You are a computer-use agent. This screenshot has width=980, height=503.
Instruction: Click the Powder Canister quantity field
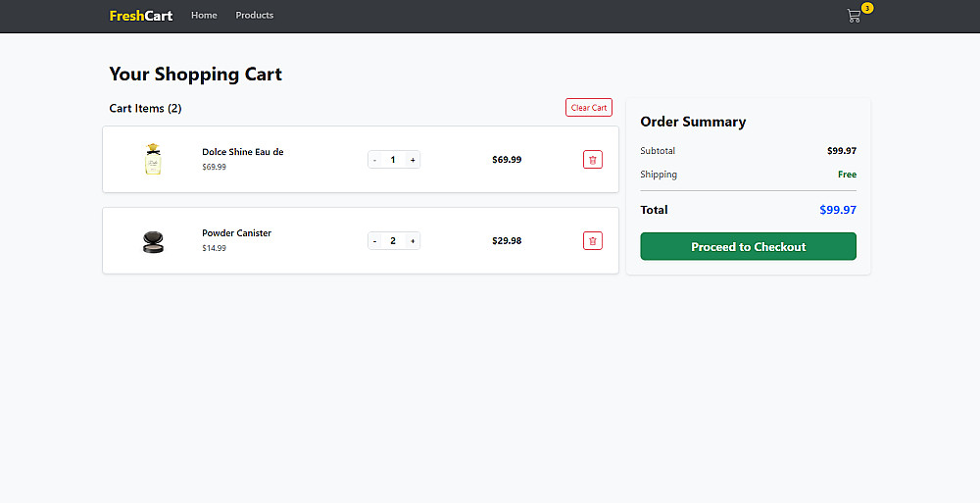[x=393, y=241]
